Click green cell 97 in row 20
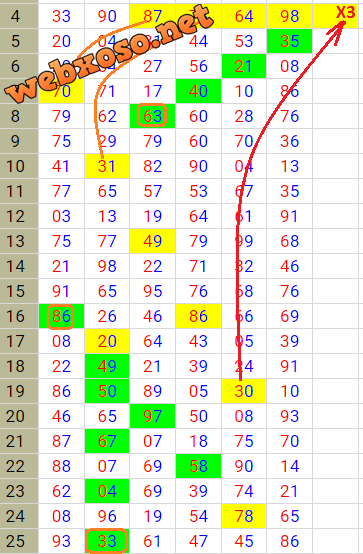The height and width of the screenshot is (554, 363). click(152, 416)
